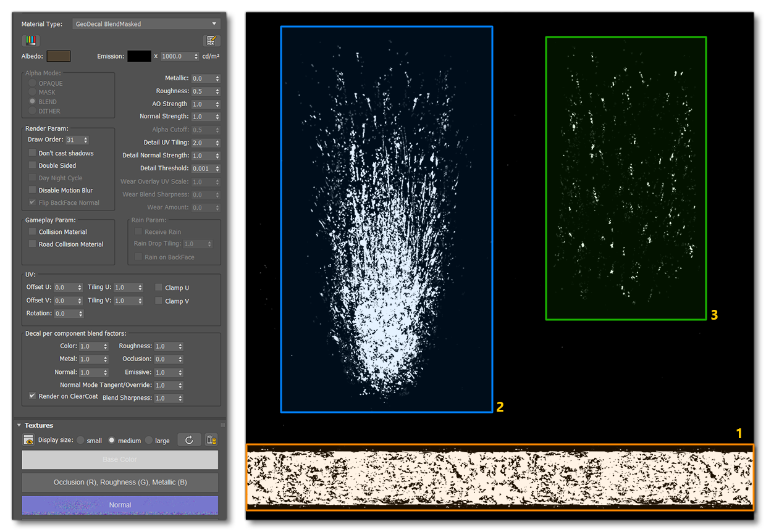Screen dimensions: 766x532
Task: Click the Emission color swatch
Action: pyautogui.click(x=140, y=56)
